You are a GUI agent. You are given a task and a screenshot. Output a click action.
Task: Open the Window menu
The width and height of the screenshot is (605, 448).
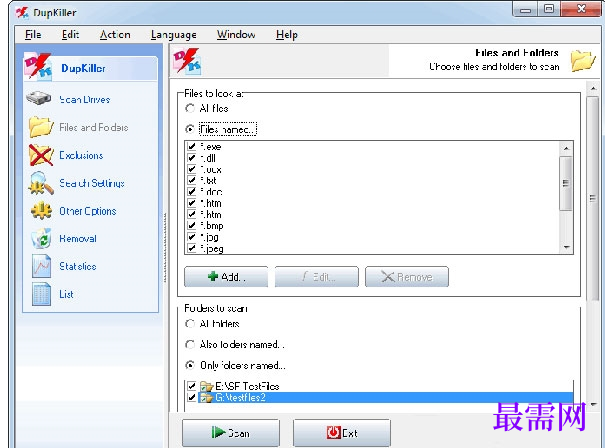236,35
